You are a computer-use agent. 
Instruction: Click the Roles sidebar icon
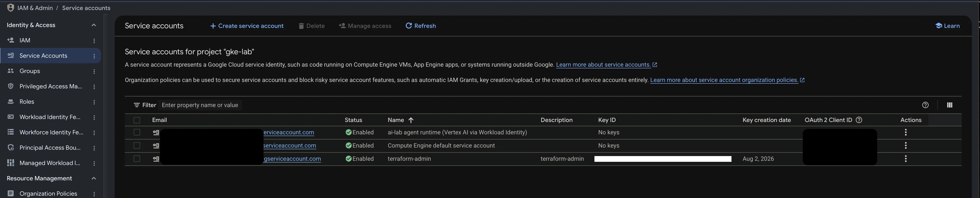pos(11,102)
